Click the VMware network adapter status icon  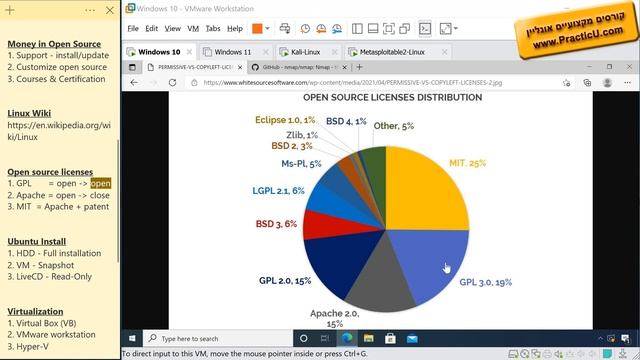point(536,354)
